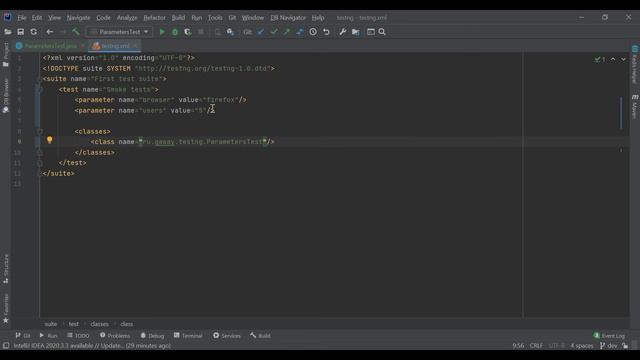The width and height of the screenshot is (640, 360).
Task: Open the View menu
Action: (54, 18)
